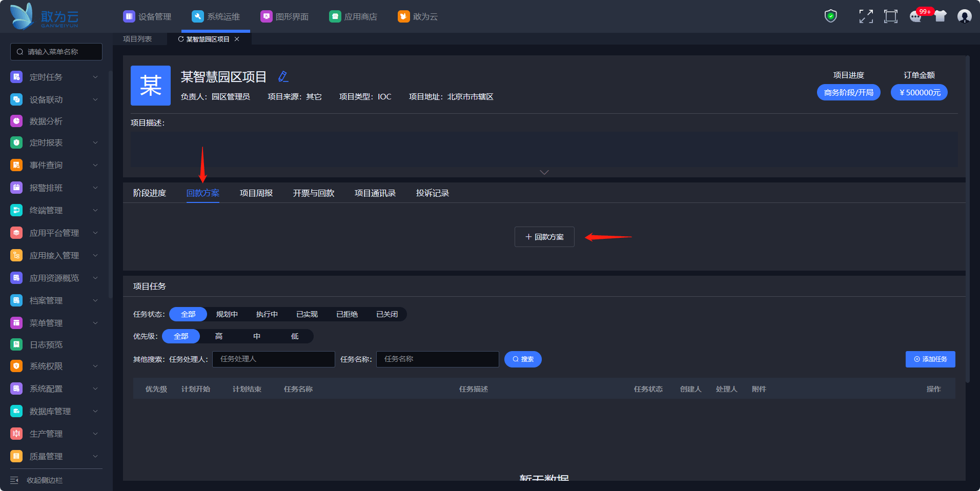980x491 pixels.
Task: Add a new 回款方案 plan
Action: click(544, 237)
